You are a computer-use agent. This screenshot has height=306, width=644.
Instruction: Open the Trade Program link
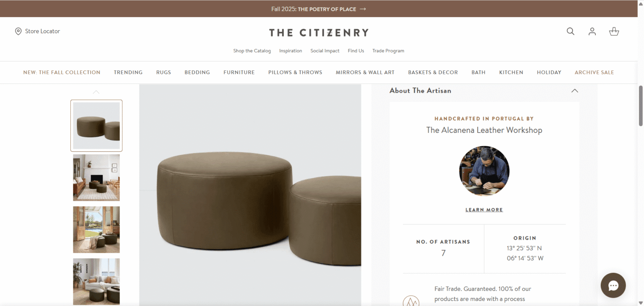pos(388,51)
